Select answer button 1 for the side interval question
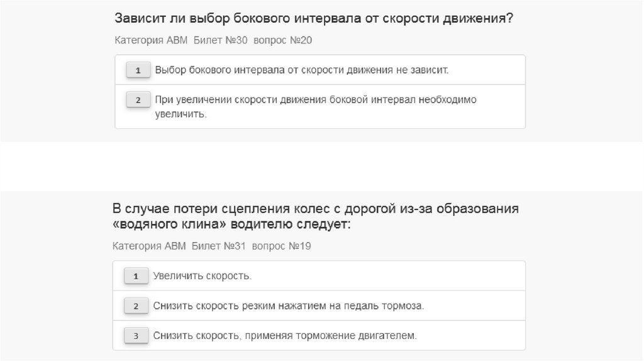The width and height of the screenshot is (644, 361). [137, 70]
